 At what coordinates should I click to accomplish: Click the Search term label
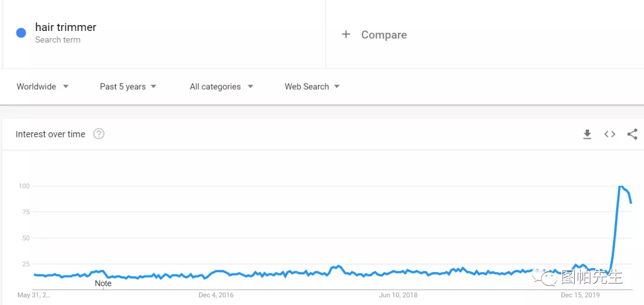tap(58, 40)
